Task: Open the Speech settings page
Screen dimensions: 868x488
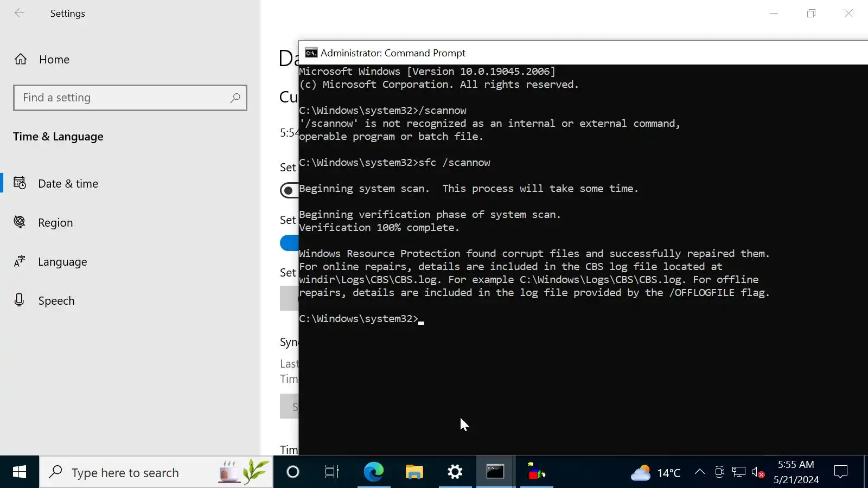Action: pyautogui.click(x=130, y=300)
